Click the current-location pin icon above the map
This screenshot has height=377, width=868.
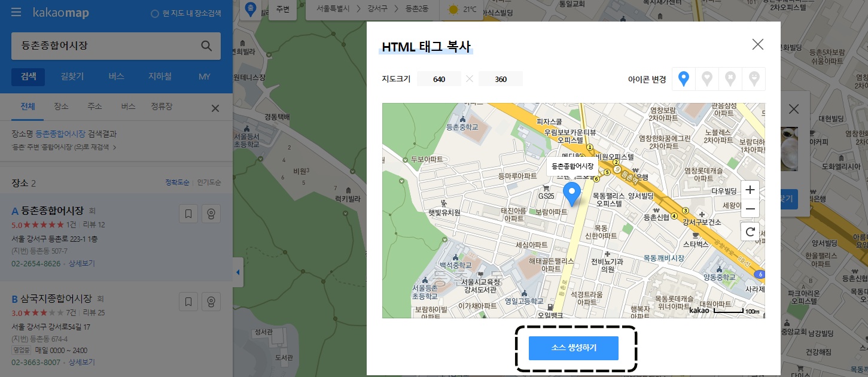[x=252, y=10]
